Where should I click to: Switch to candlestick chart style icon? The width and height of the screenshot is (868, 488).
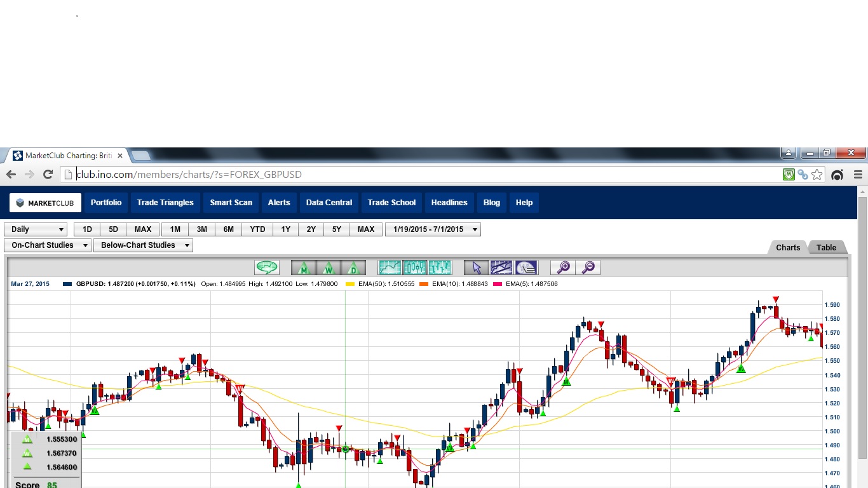pos(414,268)
